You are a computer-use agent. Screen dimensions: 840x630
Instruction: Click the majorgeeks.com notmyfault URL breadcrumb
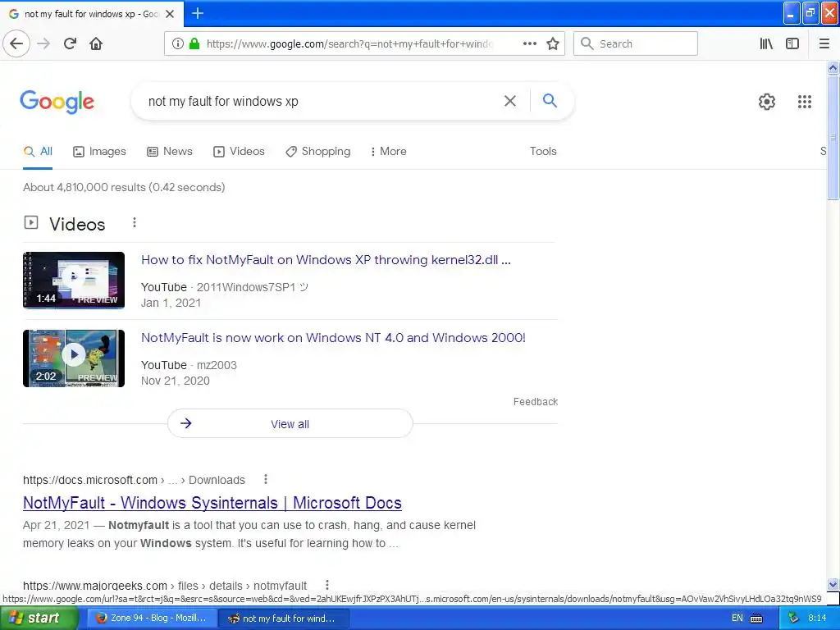(165, 586)
